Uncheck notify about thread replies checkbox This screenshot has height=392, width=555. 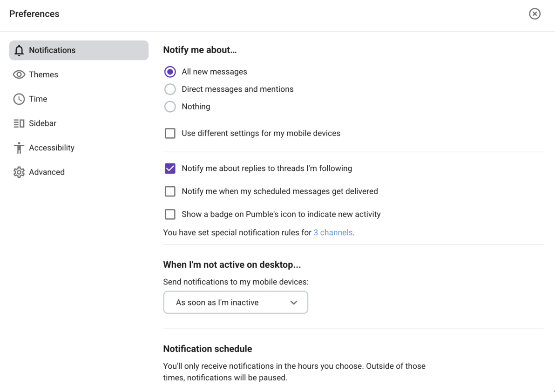[170, 169]
